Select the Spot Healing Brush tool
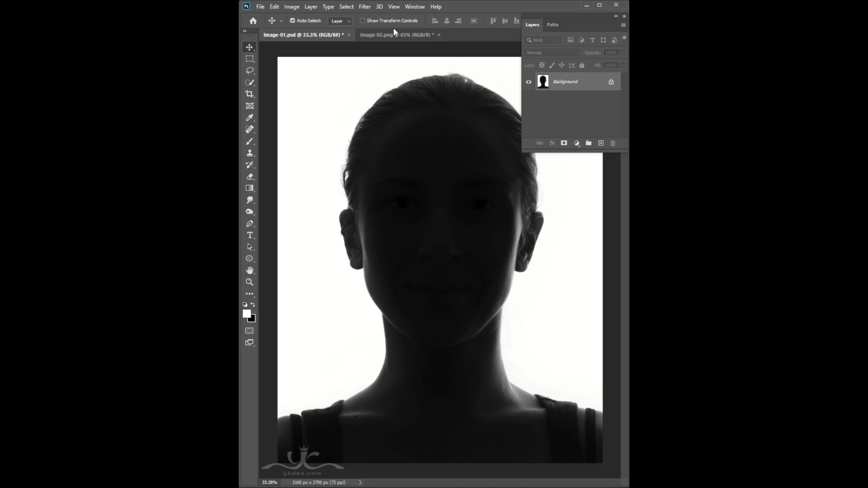The width and height of the screenshot is (868, 488). tap(250, 129)
